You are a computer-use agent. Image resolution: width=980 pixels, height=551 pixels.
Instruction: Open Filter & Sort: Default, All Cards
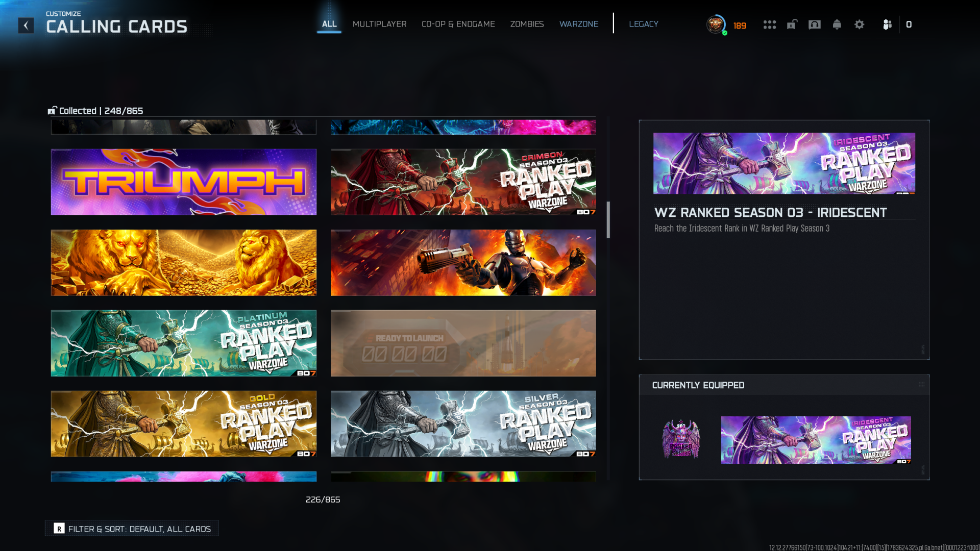tap(132, 529)
